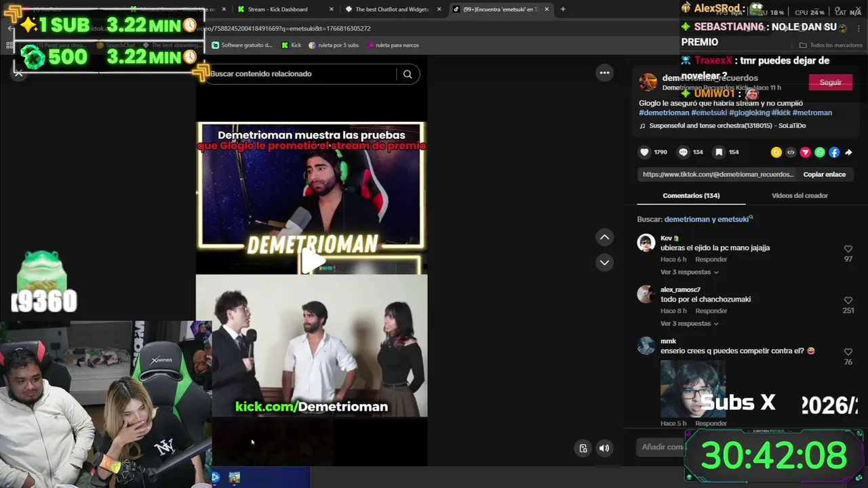The image size is (868, 488).
Task: Open #emetsuki hashtag
Action: (709, 113)
